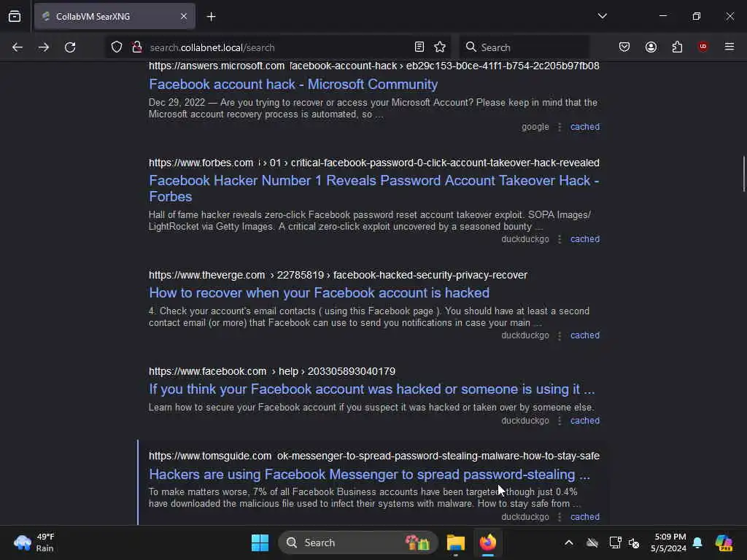
Task: Open cached link for facebook.com help result
Action: [x=585, y=421]
